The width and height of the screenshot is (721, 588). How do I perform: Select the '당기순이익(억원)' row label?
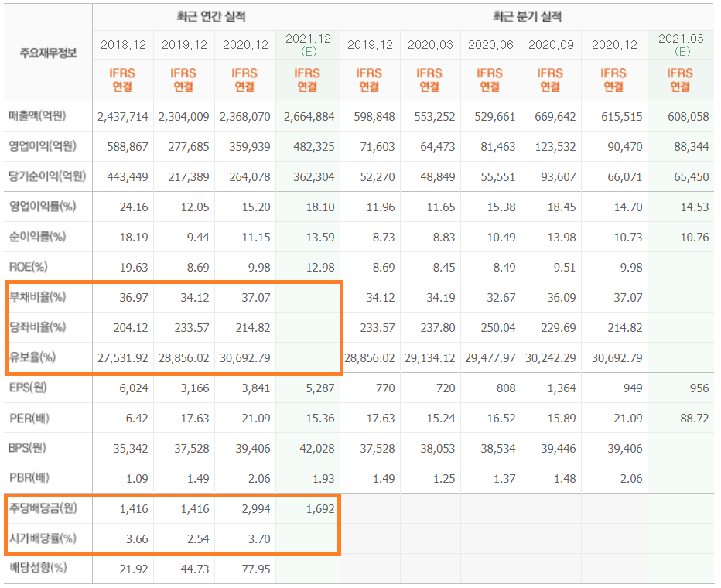tap(47, 176)
